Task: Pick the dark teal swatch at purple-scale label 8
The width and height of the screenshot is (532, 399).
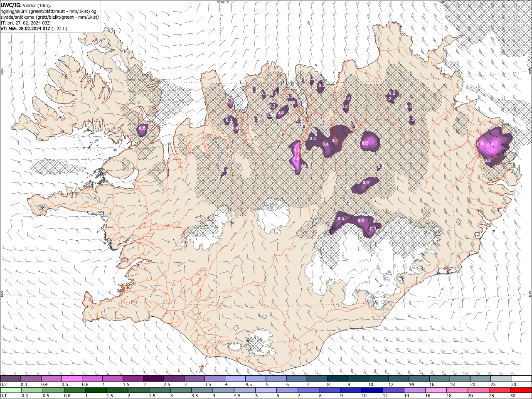Action: click(x=337, y=379)
